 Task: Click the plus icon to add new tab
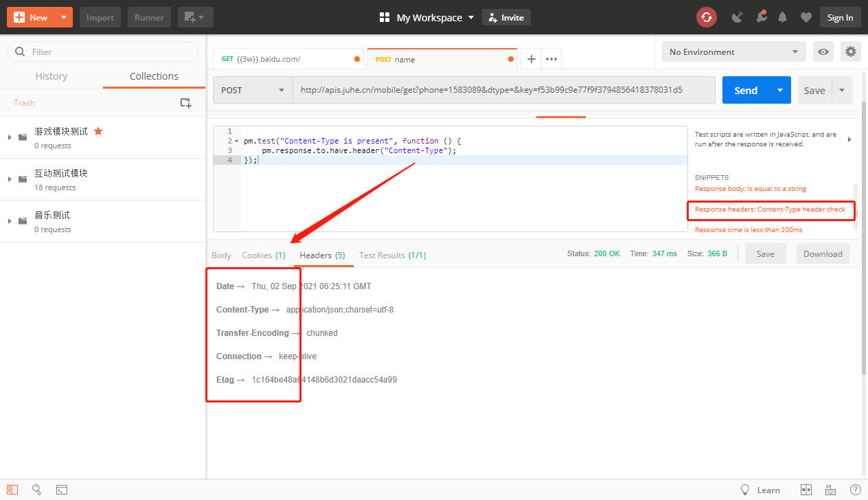tap(531, 59)
